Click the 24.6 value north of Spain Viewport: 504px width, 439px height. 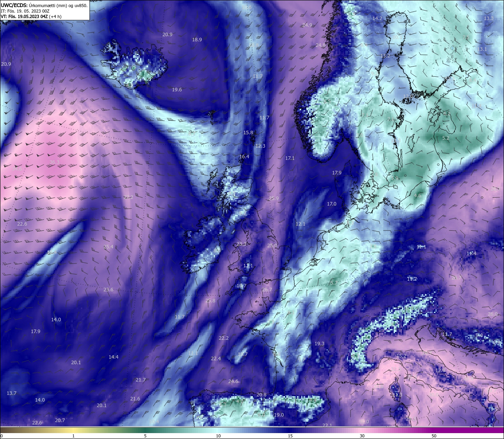pyautogui.click(x=233, y=382)
